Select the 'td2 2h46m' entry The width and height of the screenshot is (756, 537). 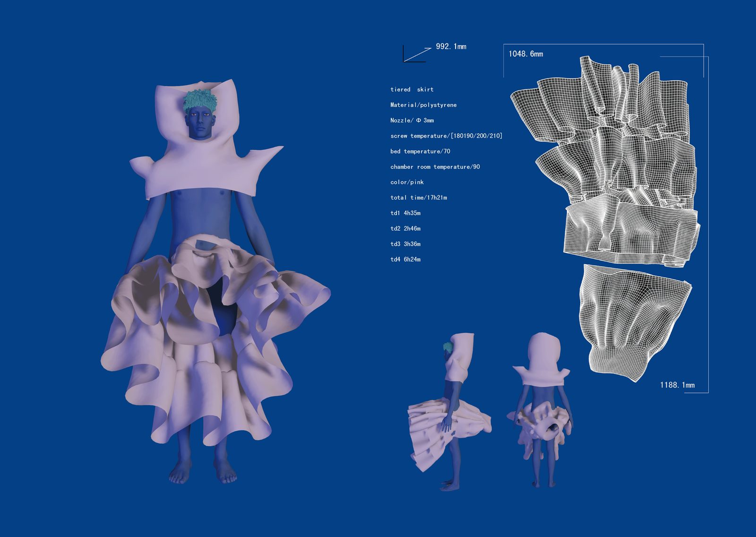click(x=405, y=228)
